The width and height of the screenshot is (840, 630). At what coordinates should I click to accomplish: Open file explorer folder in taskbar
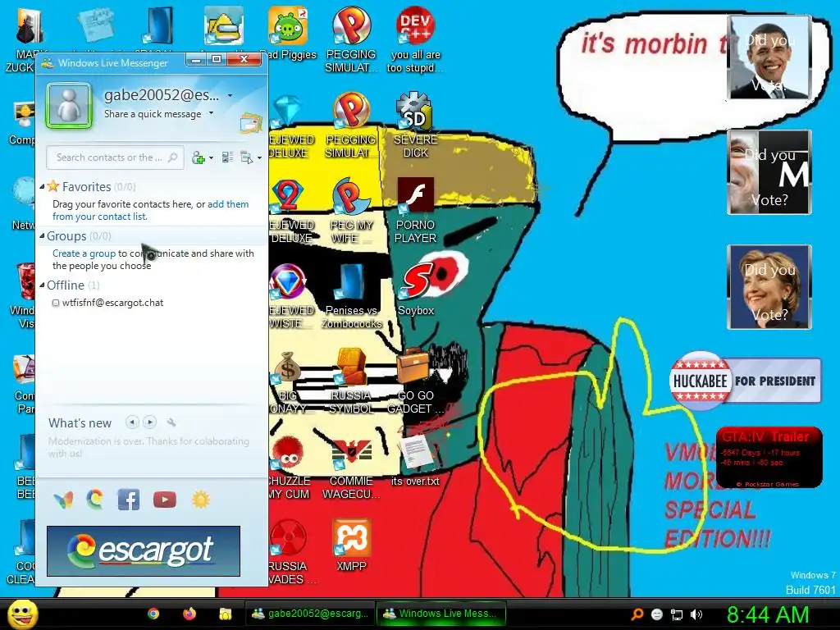(225, 614)
